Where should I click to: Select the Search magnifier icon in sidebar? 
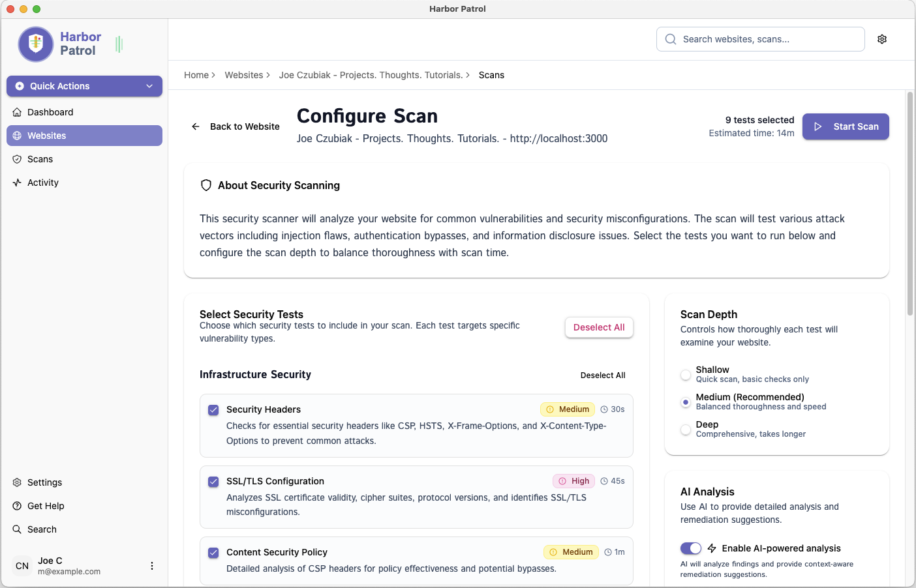click(x=16, y=529)
